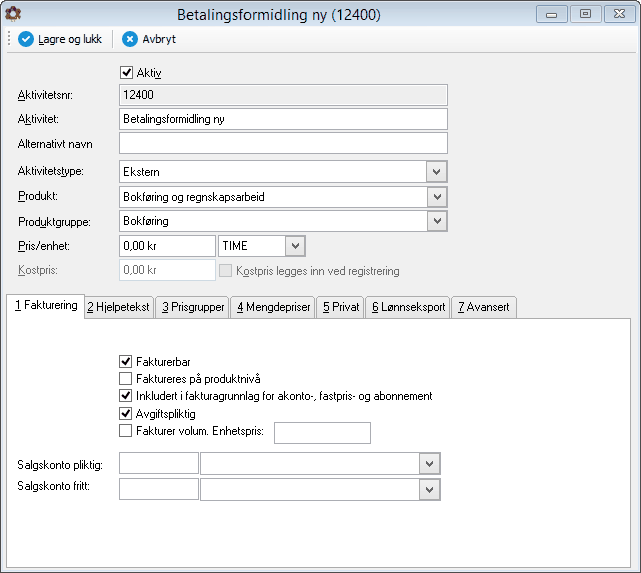Close the window with the X button
641x573 pixels.
pyautogui.click(x=619, y=14)
